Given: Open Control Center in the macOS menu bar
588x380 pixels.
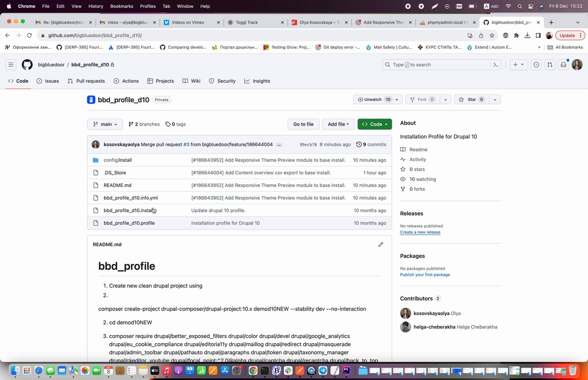Looking at the screenshot, I should coord(530,6).
